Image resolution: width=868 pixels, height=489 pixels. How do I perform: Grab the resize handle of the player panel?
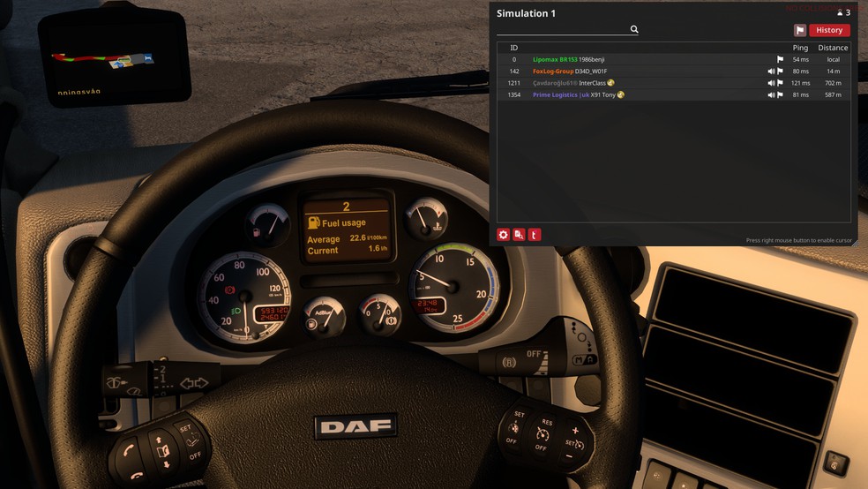click(853, 243)
